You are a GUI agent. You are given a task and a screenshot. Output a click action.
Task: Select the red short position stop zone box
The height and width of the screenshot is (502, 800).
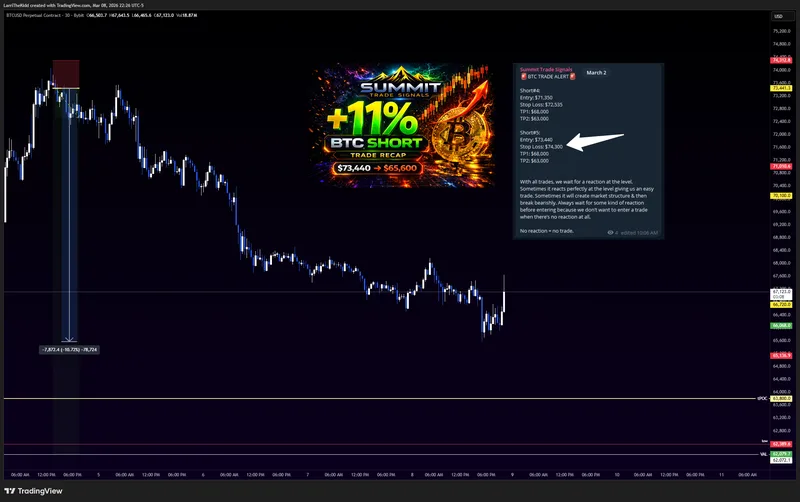tap(66, 74)
